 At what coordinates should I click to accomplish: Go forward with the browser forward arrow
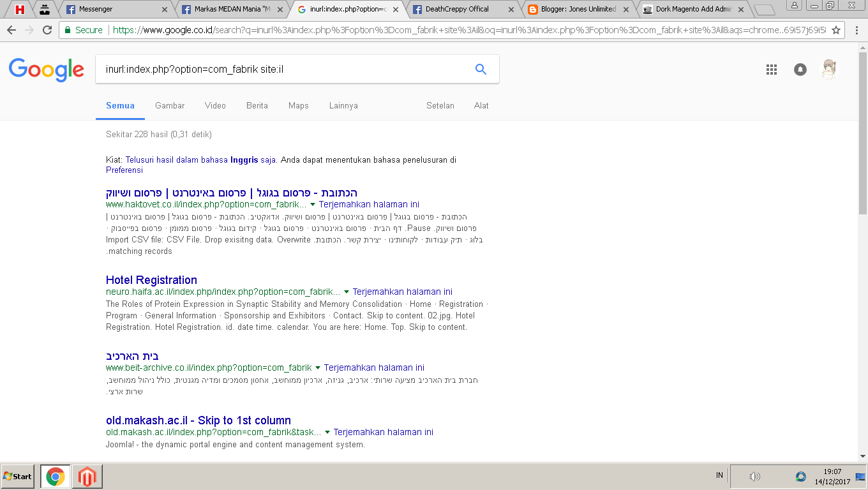(29, 30)
